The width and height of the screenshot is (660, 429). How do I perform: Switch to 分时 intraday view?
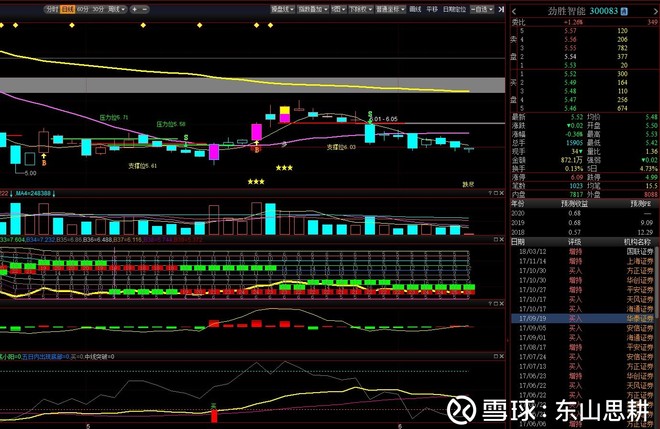click(x=52, y=9)
